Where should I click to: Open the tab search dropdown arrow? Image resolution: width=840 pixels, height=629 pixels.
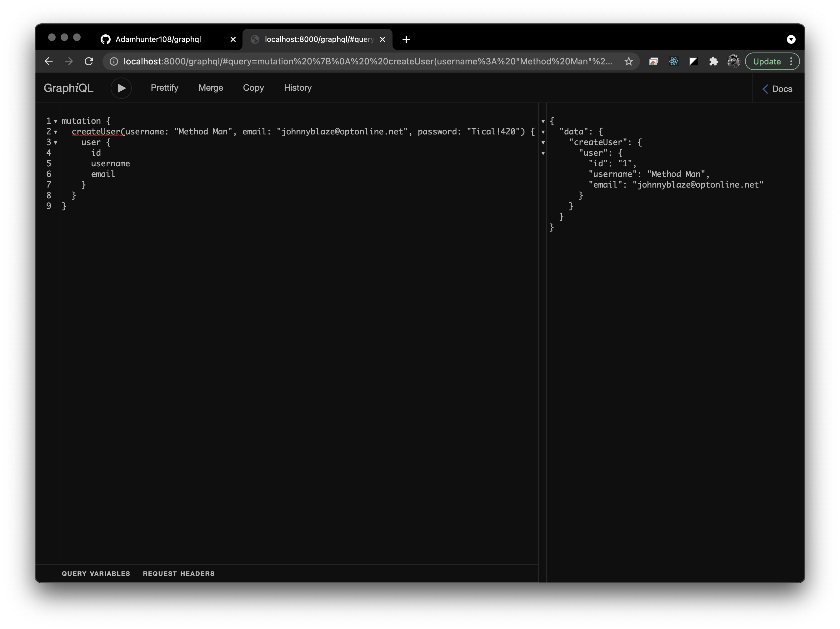pos(791,39)
